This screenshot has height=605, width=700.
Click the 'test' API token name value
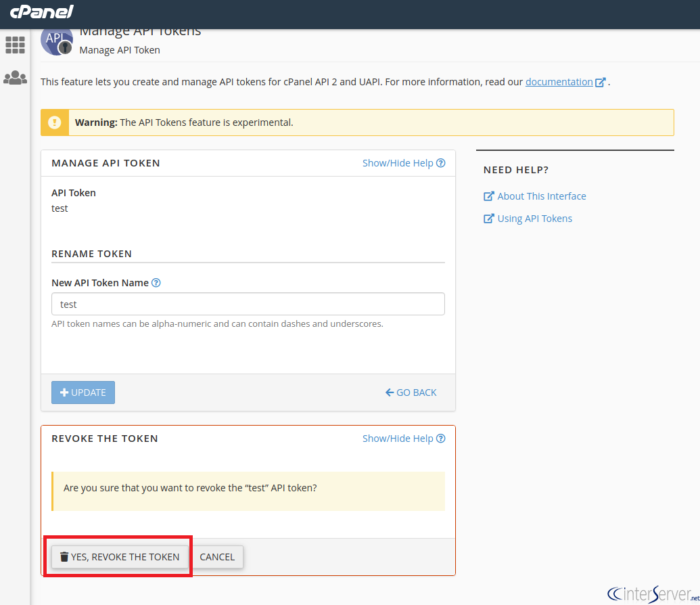click(x=60, y=208)
